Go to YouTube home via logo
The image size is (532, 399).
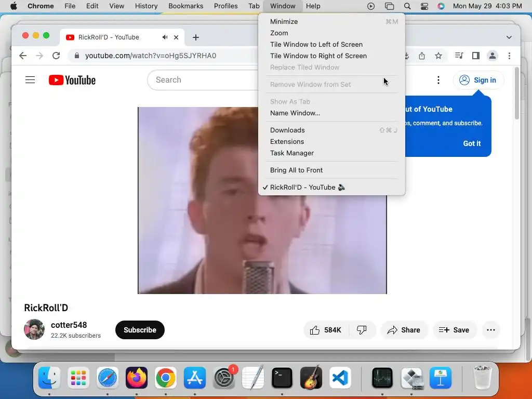[72, 80]
